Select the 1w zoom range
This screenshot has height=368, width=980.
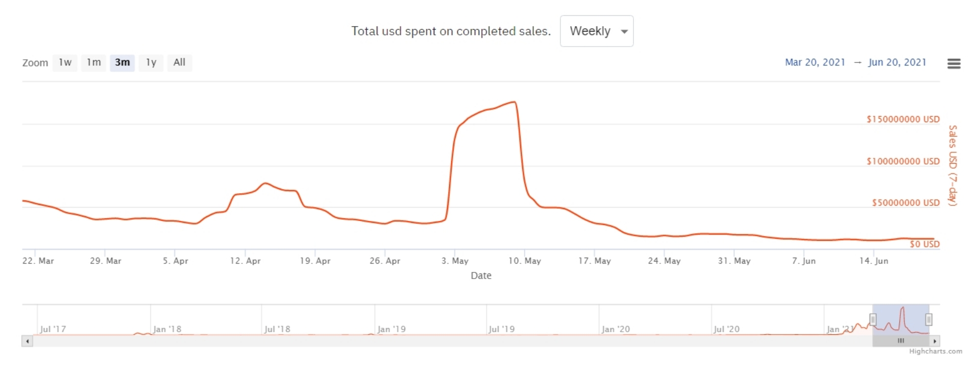click(65, 62)
